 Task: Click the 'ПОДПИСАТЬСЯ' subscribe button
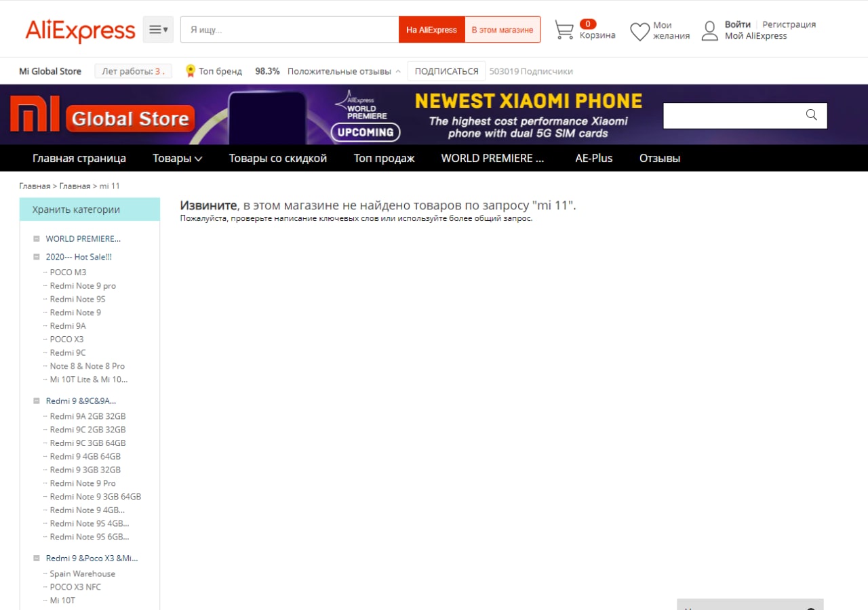click(446, 71)
